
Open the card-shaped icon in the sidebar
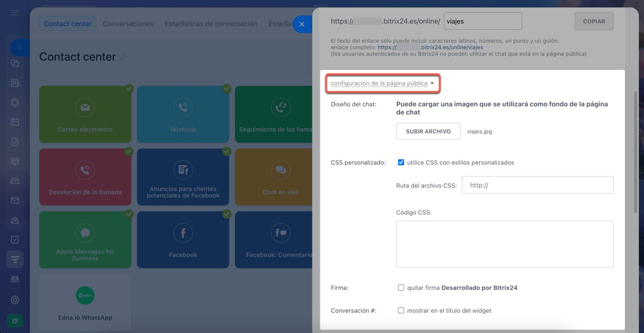pyautogui.click(x=15, y=181)
